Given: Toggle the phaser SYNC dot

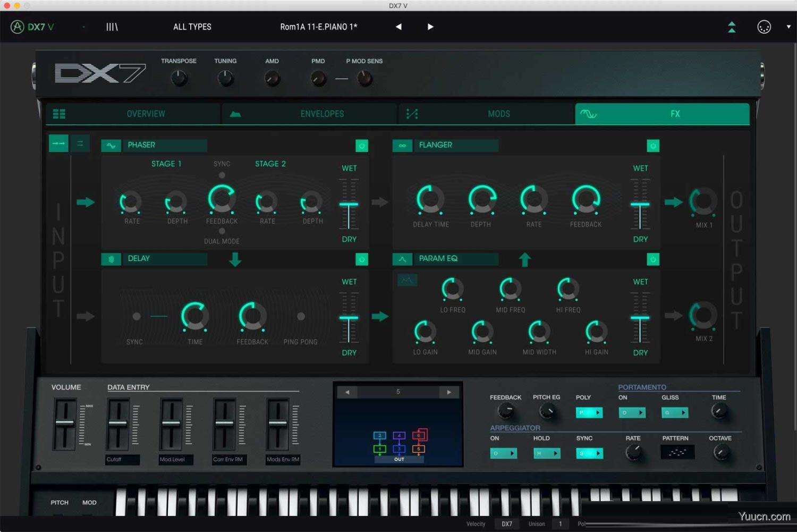Looking at the screenshot, I should click(x=222, y=175).
